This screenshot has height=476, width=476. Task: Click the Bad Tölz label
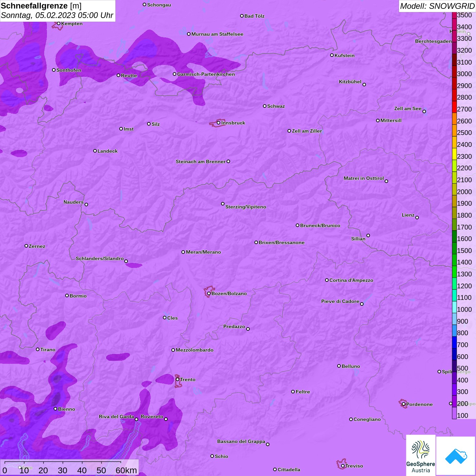[254, 16]
